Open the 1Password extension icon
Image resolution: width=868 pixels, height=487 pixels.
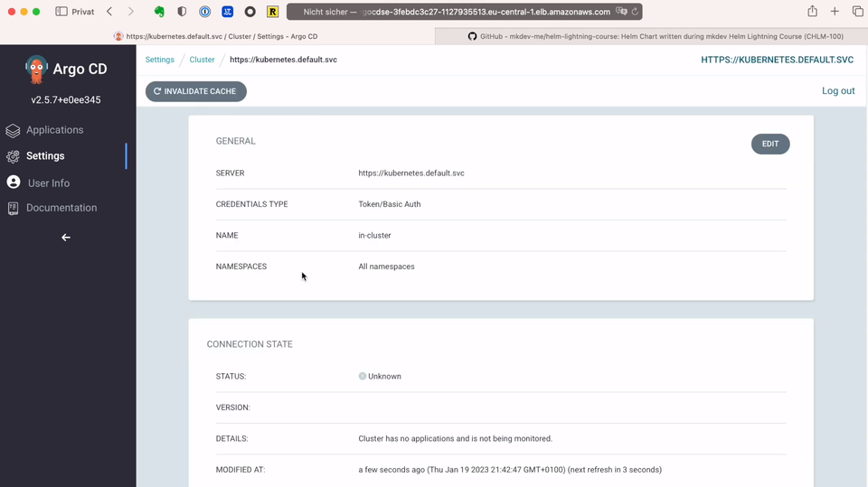point(205,12)
